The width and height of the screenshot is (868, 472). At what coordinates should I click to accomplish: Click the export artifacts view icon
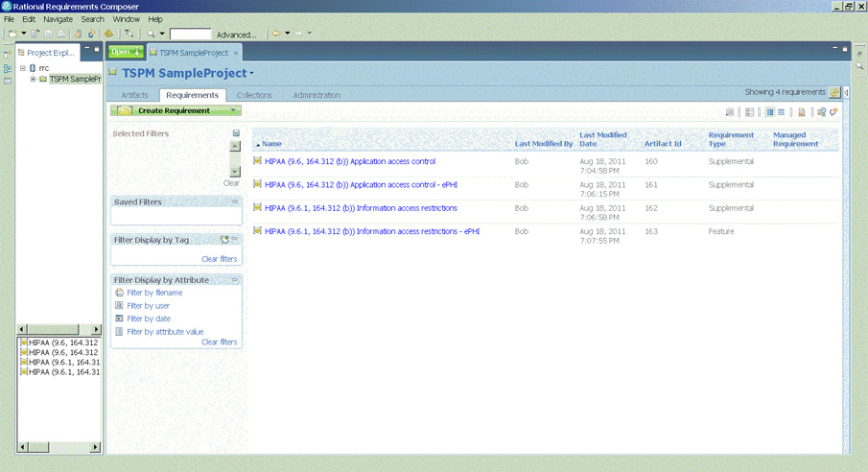click(730, 112)
